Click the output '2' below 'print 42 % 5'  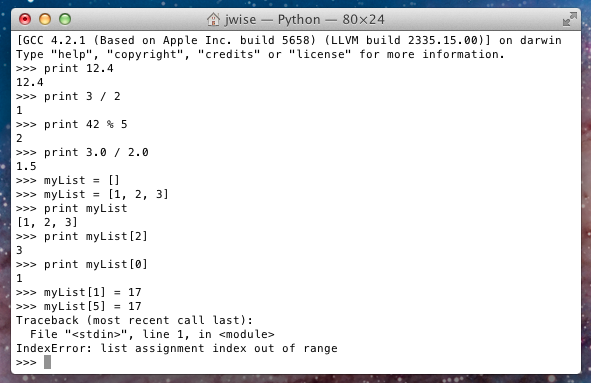pyautogui.click(x=19, y=138)
